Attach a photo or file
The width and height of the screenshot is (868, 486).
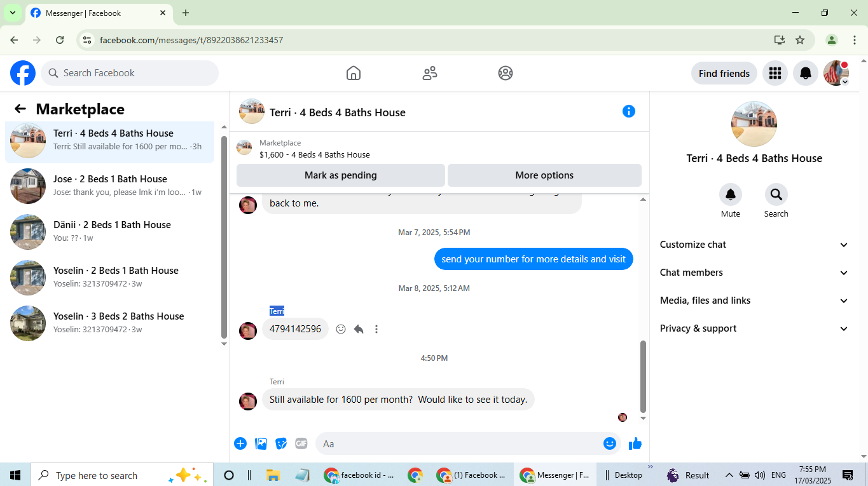point(261,443)
